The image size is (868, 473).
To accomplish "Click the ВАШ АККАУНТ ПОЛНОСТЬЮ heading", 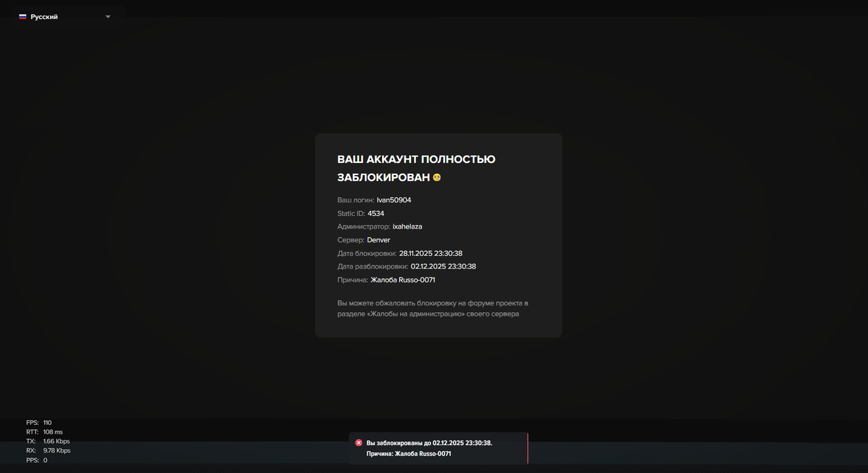I will tap(416, 159).
